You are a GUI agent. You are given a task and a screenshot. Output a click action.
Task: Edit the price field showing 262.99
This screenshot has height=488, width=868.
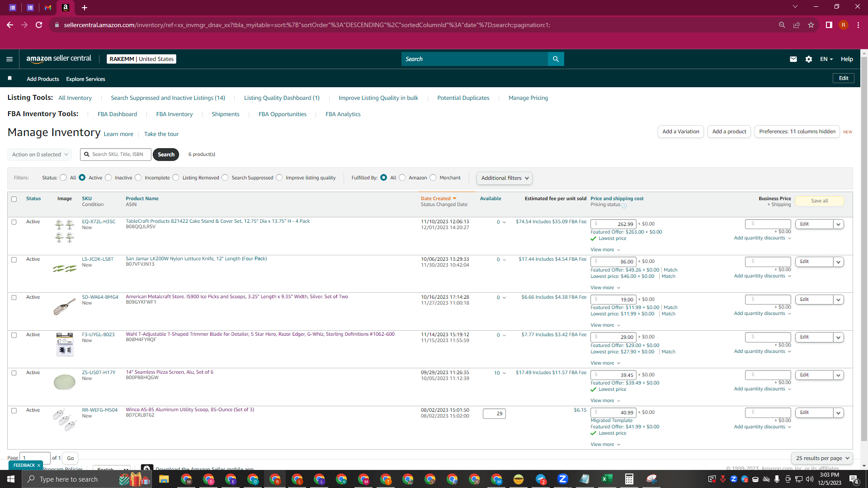[x=613, y=224]
